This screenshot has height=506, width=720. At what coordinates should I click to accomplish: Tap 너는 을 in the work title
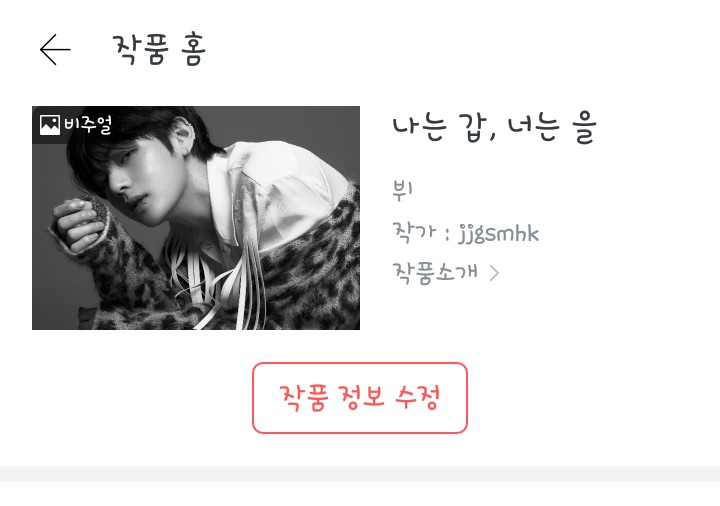coord(552,128)
